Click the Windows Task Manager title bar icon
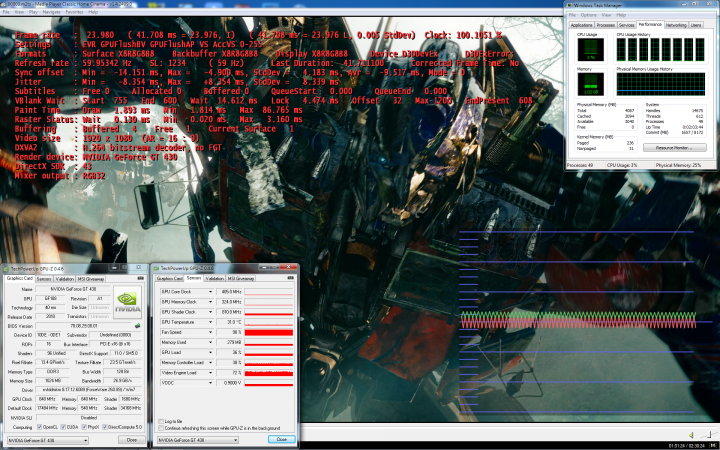Viewport: 720px width, 450px height. (x=570, y=6)
